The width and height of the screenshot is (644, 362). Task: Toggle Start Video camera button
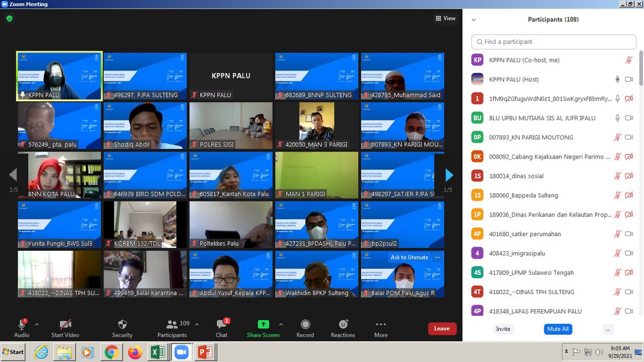tap(65, 324)
